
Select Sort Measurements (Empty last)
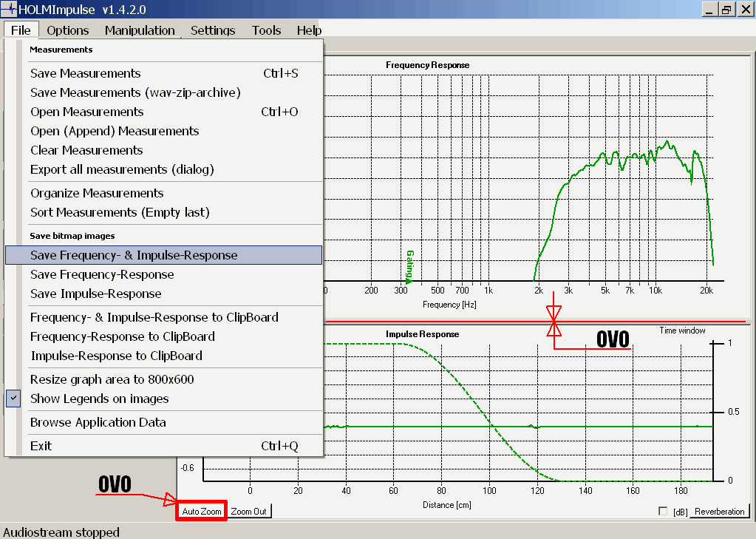163,213
